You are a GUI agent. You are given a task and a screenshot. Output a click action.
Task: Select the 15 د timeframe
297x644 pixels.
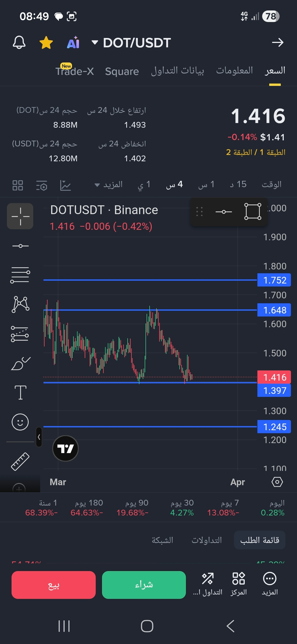point(238,184)
